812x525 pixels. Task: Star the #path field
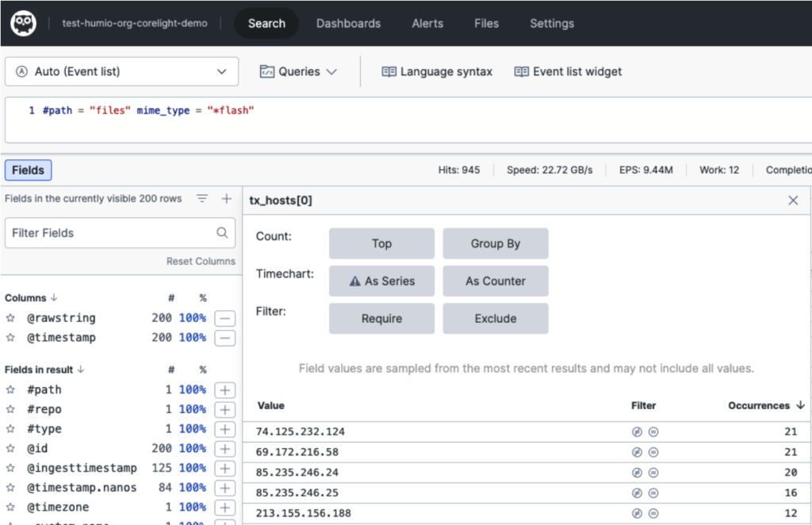tap(10, 390)
